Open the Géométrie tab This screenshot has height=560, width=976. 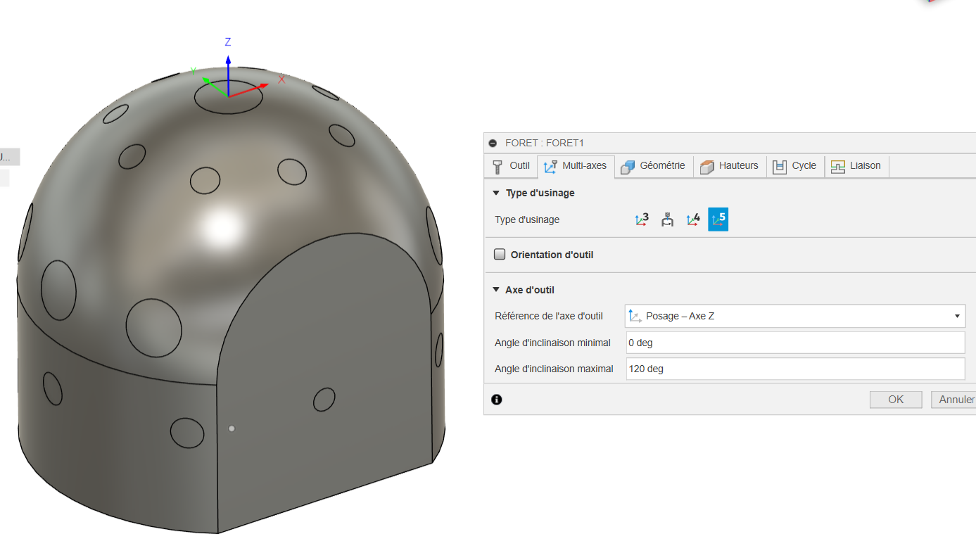[x=653, y=166]
